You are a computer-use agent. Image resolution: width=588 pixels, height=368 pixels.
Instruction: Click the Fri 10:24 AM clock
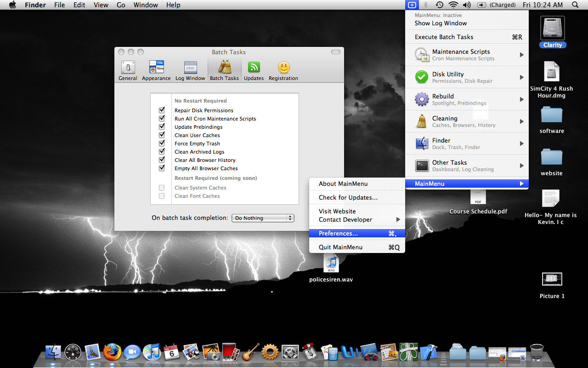543,5
